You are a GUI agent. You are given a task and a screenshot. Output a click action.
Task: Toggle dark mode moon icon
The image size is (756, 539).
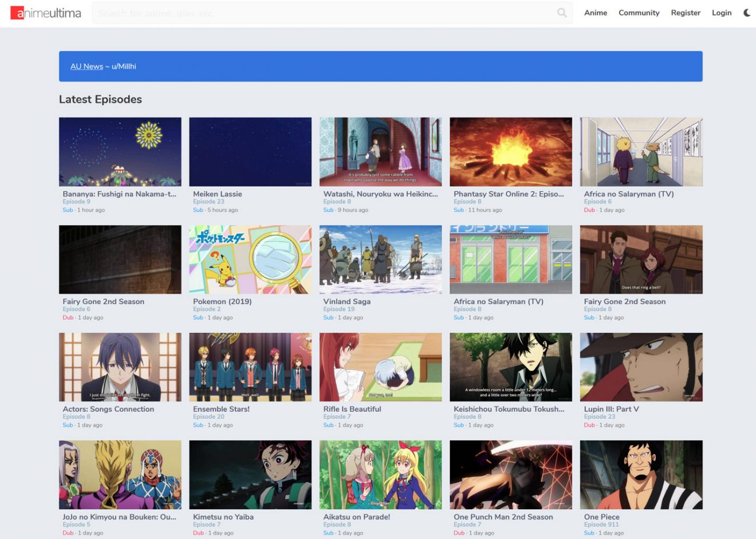(747, 13)
